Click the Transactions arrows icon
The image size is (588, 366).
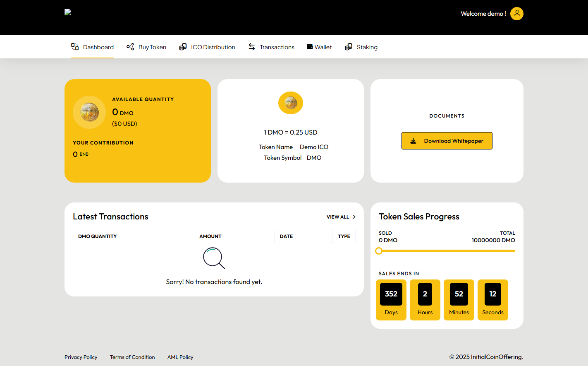(252, 47)
